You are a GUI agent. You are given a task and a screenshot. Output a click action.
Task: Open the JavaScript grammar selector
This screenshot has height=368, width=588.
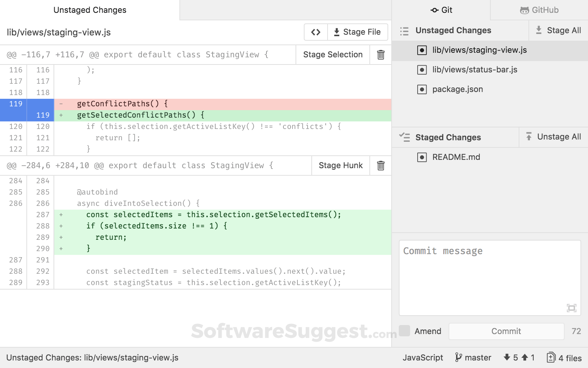[x=423, y=357]
